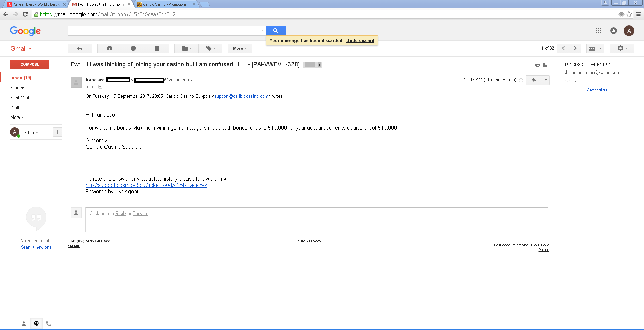Click the blue search button

point(276,31)
